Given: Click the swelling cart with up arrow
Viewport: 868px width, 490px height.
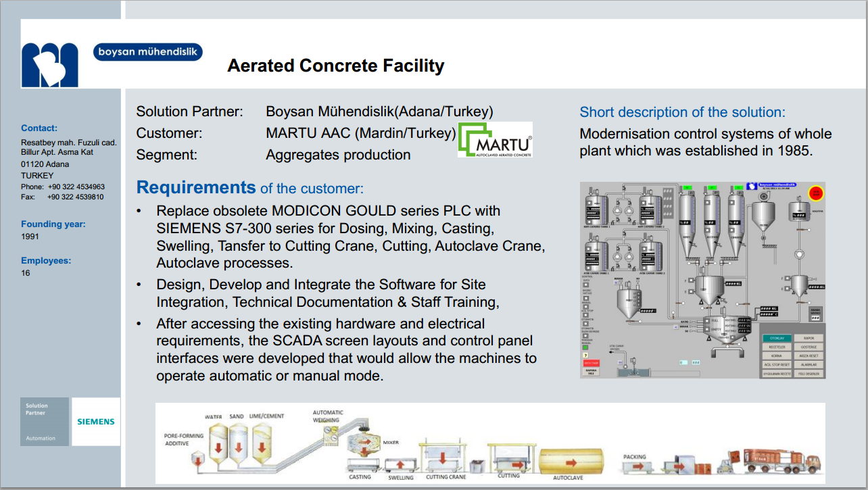Looking at the screenshot, I should [400, 465].
